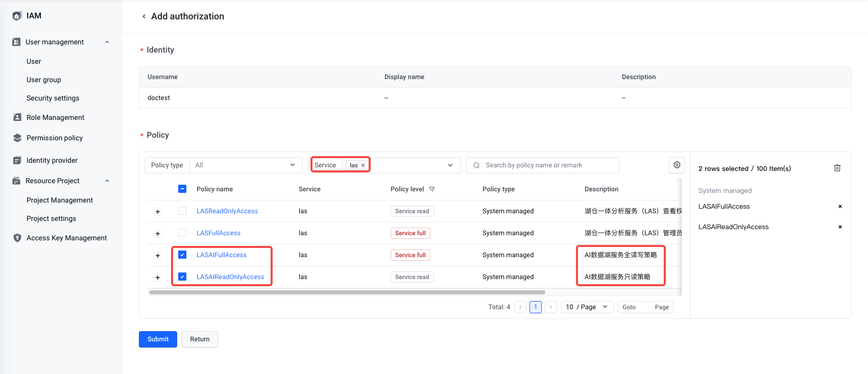Screen dimensions: 868x374
Task: Remove LASAIReadOnlyAccess from selected list
Action: (x=840, y=227)
